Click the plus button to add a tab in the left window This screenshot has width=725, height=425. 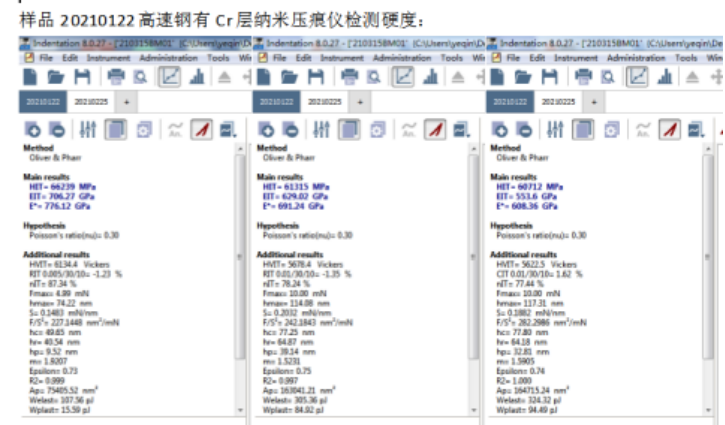point(127,102)
